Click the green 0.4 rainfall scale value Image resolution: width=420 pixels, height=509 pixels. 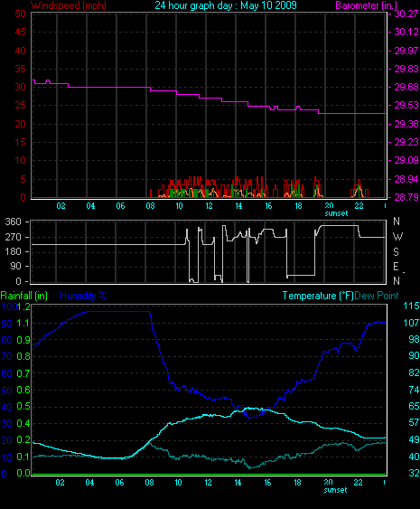pyautogui.click(x=23, y=423)
